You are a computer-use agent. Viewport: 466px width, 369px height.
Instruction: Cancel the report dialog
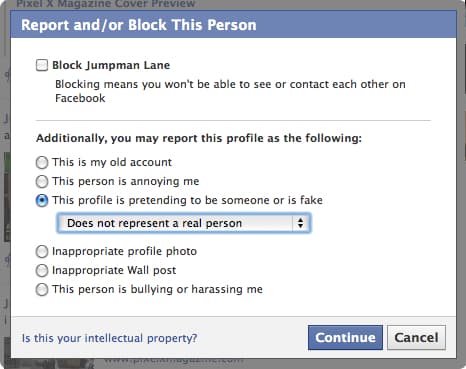coord(416,338)
